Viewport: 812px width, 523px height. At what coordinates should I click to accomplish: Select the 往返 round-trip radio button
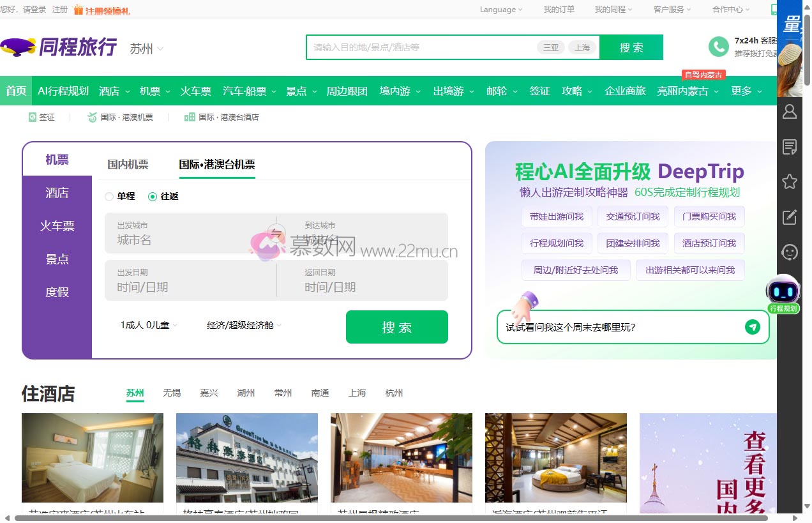tap(153, 197)
